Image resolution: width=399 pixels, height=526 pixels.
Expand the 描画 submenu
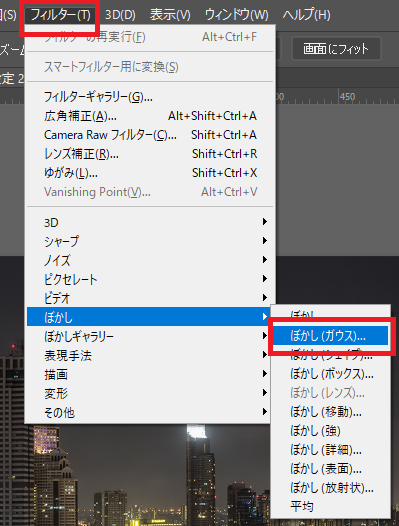[x=149, y=374]
